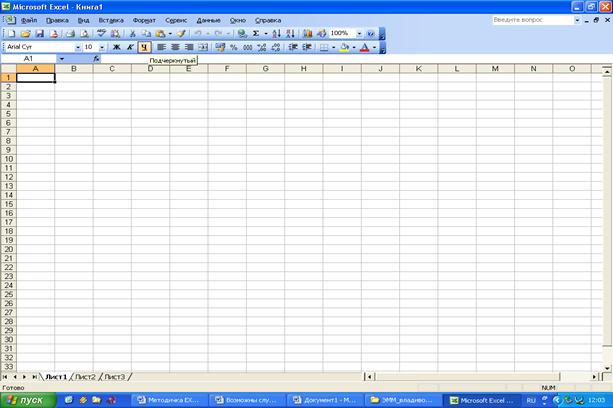Apply the red Font Color letter A
613x408 pixels.
coord(364,47)
